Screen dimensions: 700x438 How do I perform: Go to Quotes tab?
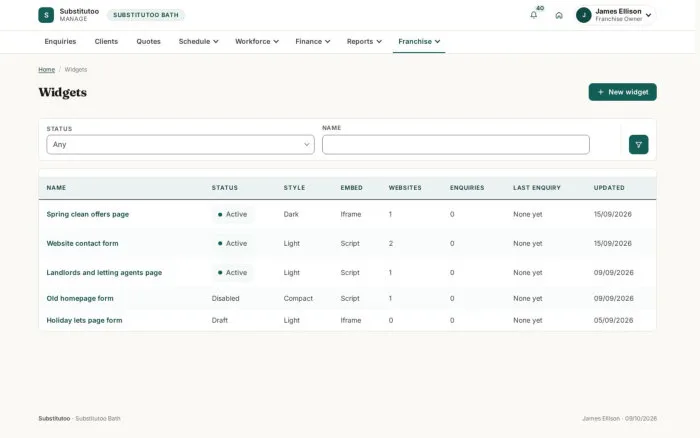(148, 42)
